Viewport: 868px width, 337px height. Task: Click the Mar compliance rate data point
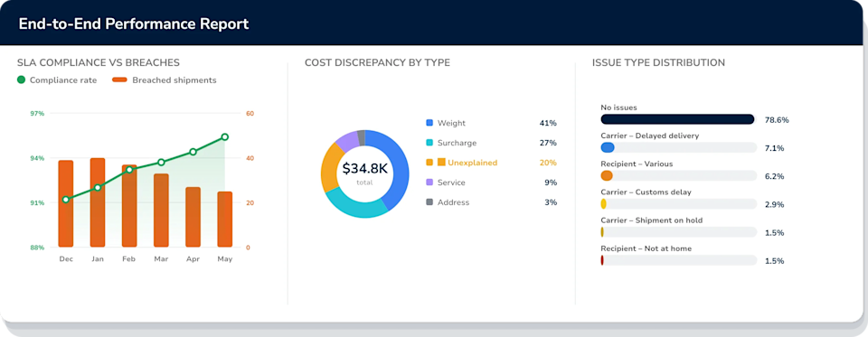click(161, 162)
